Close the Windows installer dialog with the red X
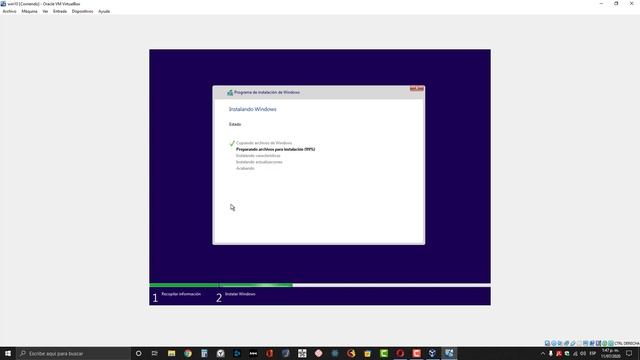Image resolution: width=640 pixels, height=360 pixels. [x=417, y=89]
